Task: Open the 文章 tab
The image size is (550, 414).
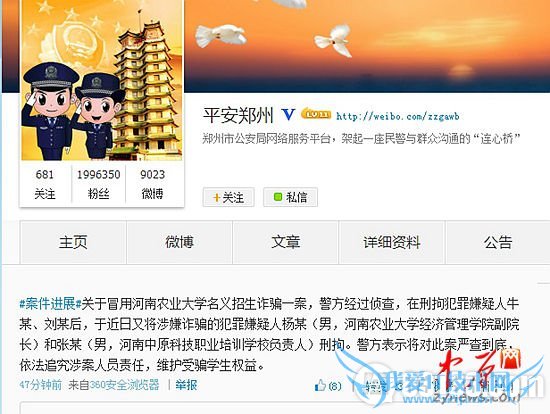Action: [x=286, y=242]
